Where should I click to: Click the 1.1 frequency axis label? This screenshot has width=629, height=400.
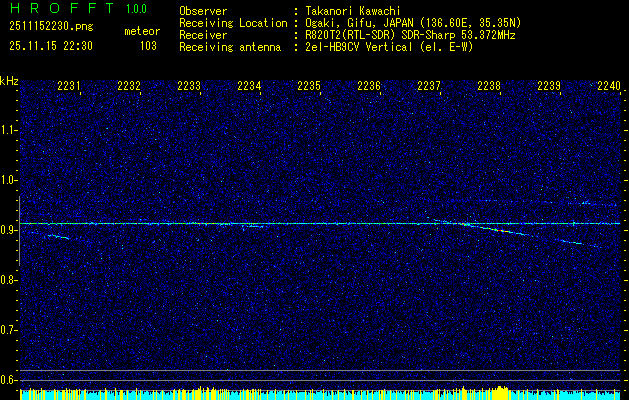9,130
